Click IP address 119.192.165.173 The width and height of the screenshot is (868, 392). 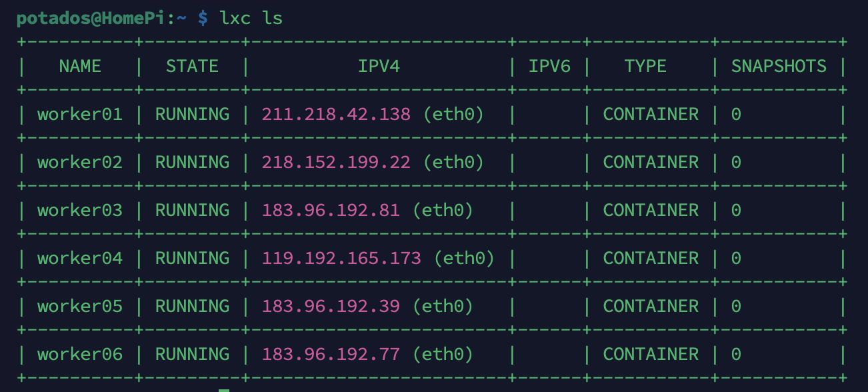(341, 258)
